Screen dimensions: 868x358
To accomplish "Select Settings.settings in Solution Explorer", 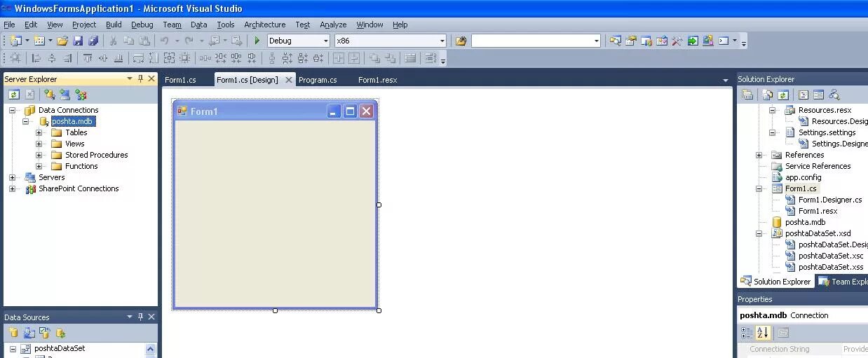I will [x=827, y=132].
